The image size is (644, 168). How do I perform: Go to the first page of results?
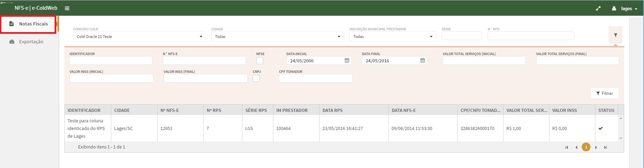[x=567, y=147]
